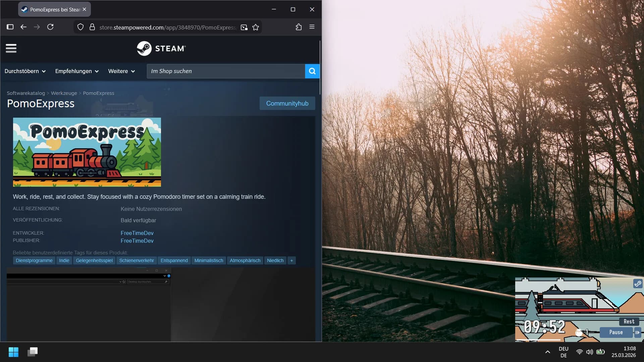Expand the Empfehlungen dropdown

77,71
